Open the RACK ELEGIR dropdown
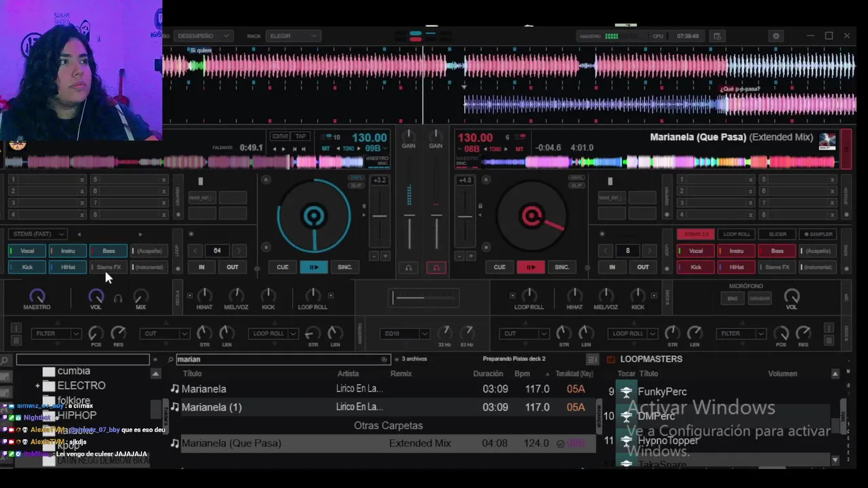This screenshot has height=488, width=868. pyautogui.click(x=294, y=36)
